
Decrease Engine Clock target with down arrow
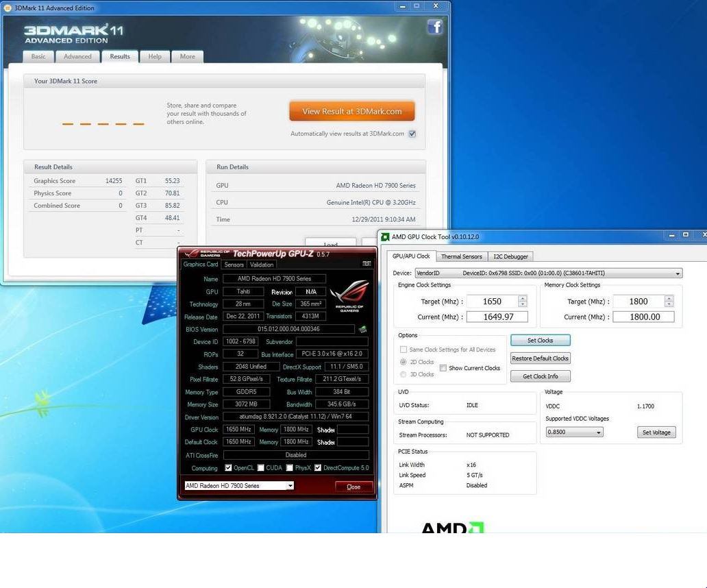pyautogui.click(x=523, y=304)
